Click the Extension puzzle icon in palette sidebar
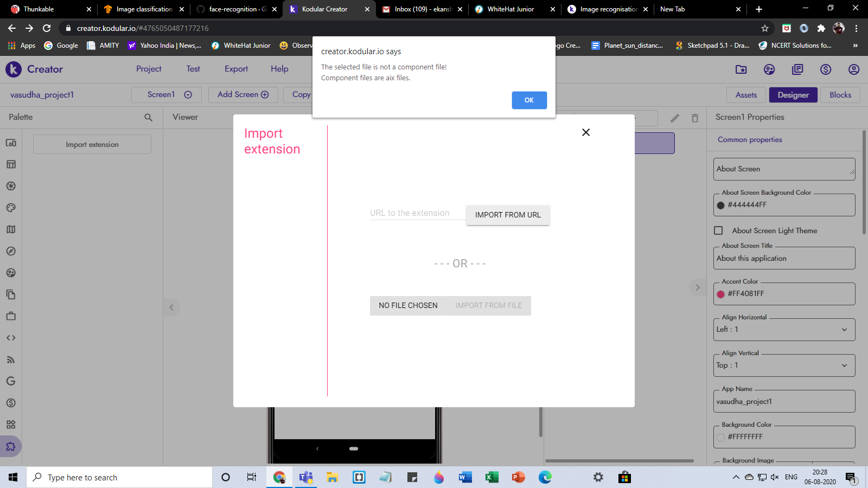 [x=11, y=446]
